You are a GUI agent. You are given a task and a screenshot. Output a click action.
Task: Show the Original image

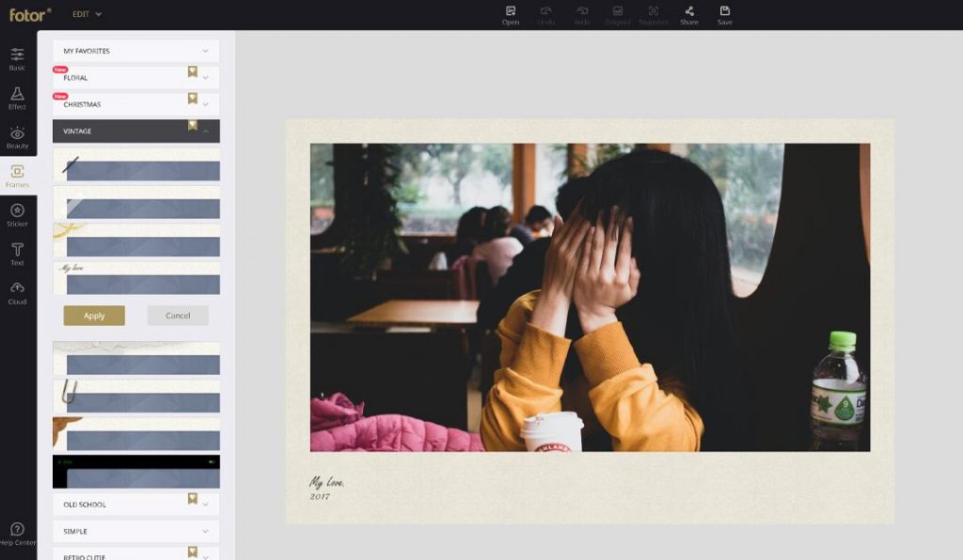tap(617, 15)
